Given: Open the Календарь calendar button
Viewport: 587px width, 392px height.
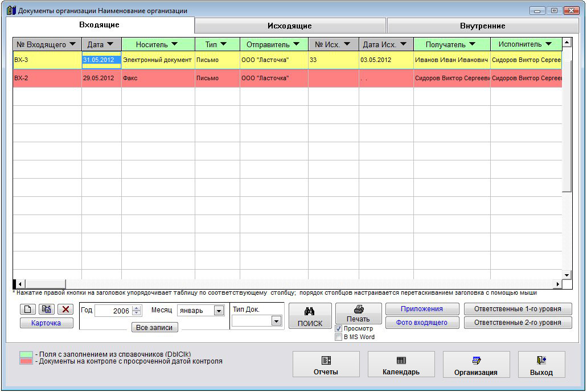Looking at the screenshot, I should (401, 365).
